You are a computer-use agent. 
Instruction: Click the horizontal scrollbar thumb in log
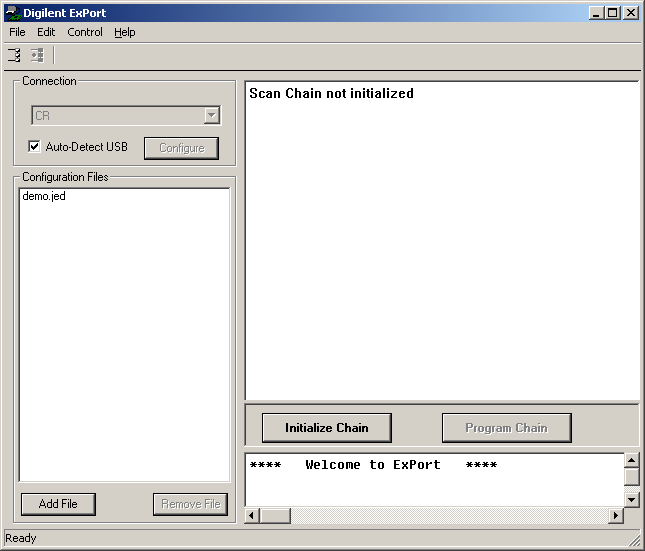(x=275, y=515)
